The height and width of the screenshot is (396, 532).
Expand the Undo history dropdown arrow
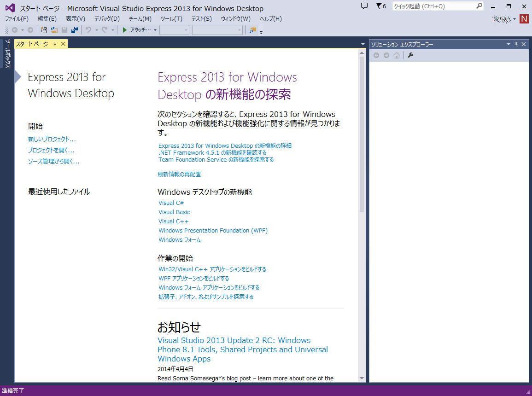[x=96, y=30]
